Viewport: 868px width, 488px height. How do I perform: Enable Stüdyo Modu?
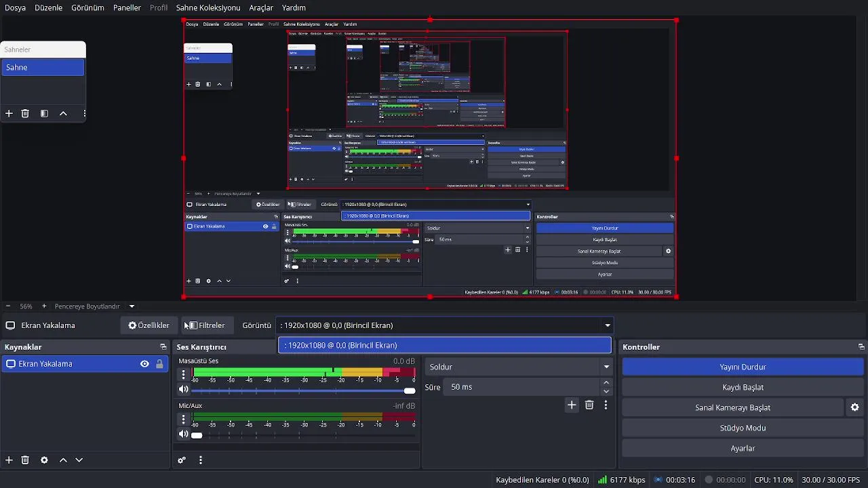coord(743,428)
